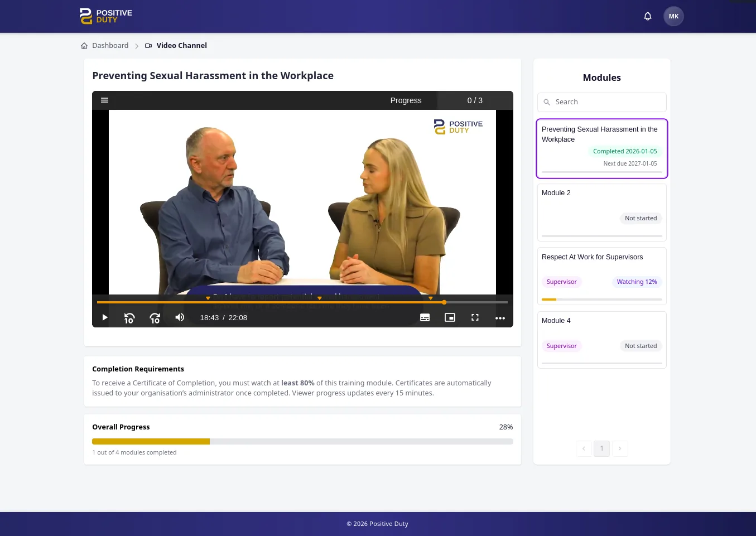Enable closed captions on the video
The width and height of the screenshot is (756, 536).
(x=425, y=317)
